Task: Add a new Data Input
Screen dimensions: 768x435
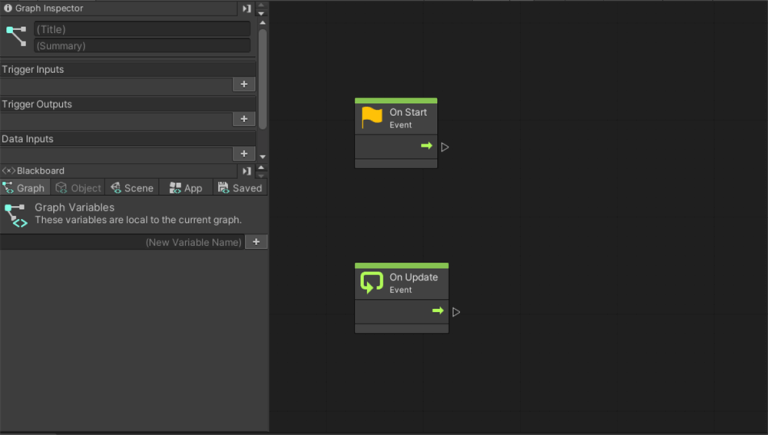Action: point(244,154)
